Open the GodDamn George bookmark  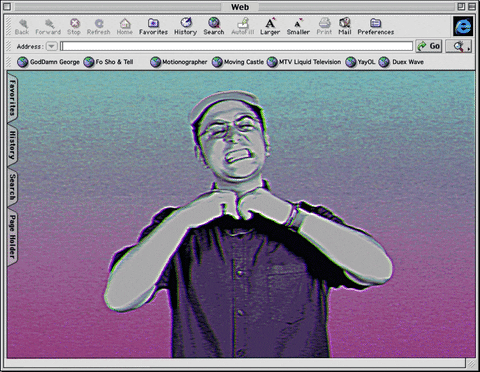click(49, 62)
